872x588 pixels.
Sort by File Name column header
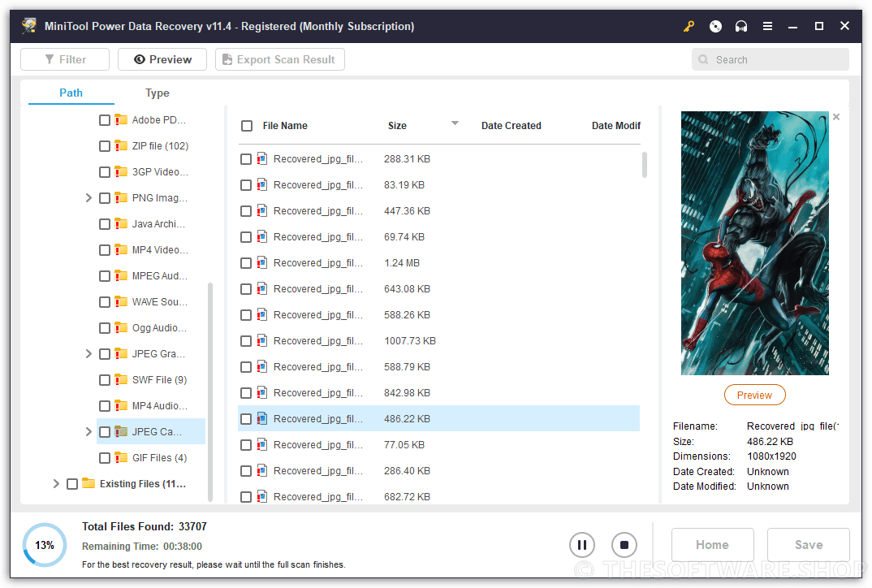285,126
